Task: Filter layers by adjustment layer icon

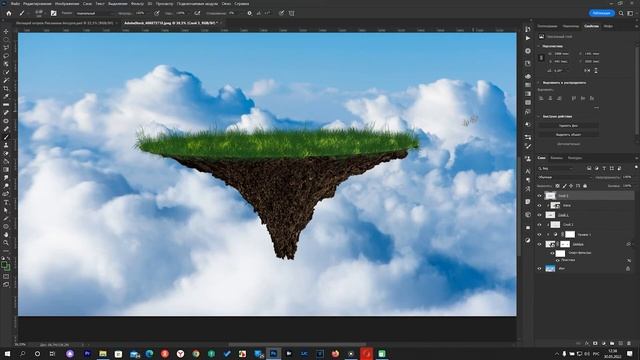Action: (597, 168)
